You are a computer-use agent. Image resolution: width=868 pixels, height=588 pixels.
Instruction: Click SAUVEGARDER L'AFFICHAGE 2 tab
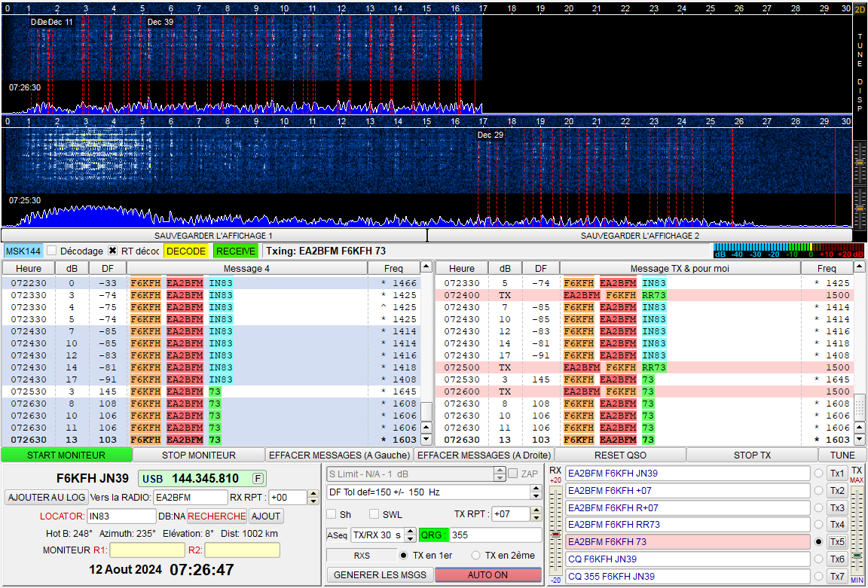coord(640,236)
